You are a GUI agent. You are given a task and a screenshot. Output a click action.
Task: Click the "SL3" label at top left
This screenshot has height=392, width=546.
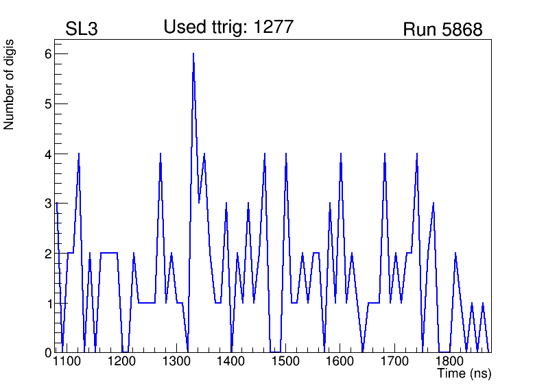[x=81, y=29]
